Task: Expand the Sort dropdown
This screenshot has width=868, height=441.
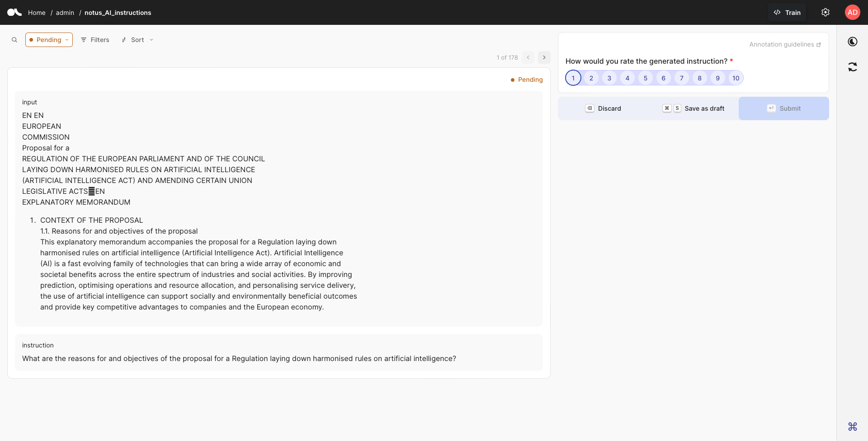Action: 137,40
